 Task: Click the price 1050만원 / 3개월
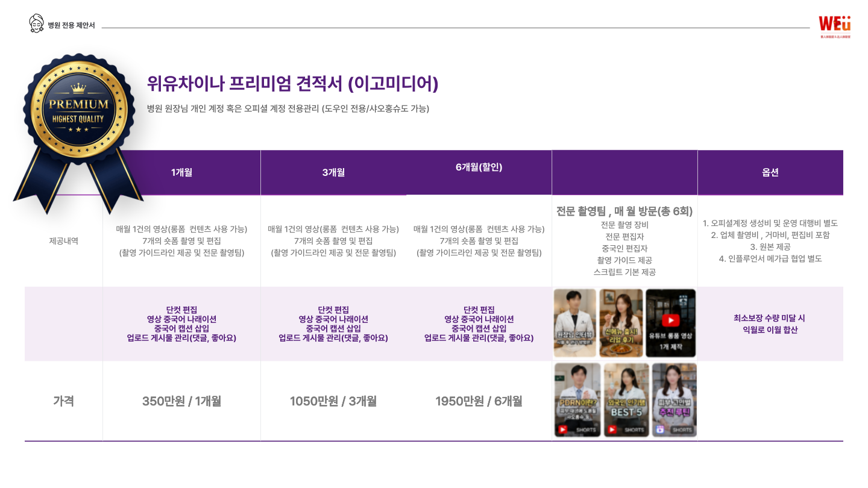[333, 401]
